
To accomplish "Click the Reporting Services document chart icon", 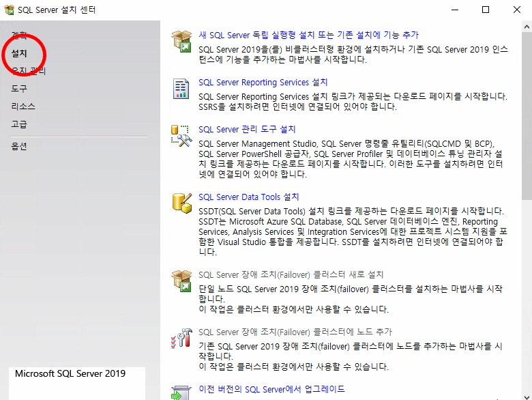I will click(181, 89).
